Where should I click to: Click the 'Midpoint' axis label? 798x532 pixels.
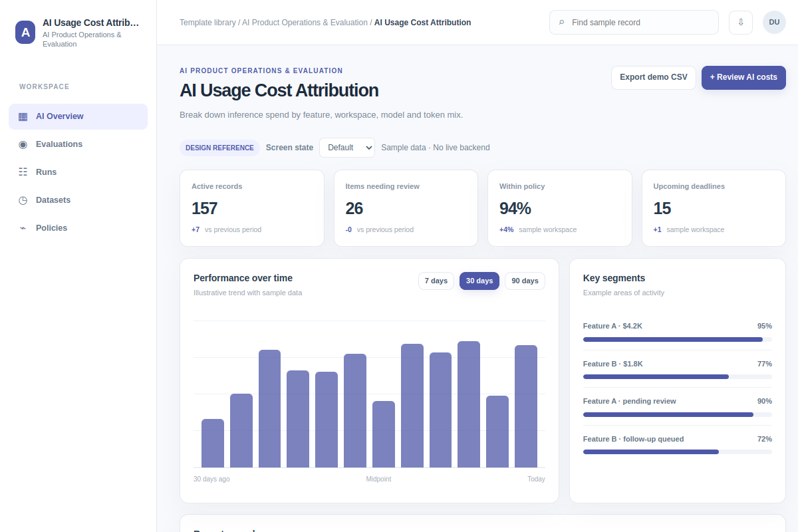coord(378,479)
